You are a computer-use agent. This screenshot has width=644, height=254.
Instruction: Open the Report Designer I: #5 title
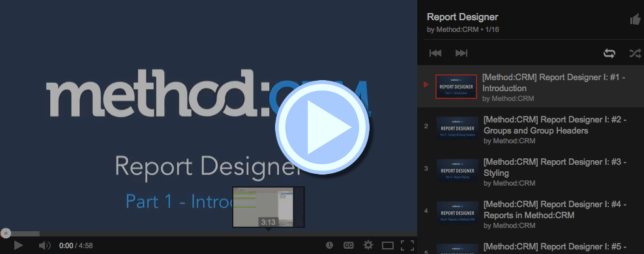pos(555,247)
